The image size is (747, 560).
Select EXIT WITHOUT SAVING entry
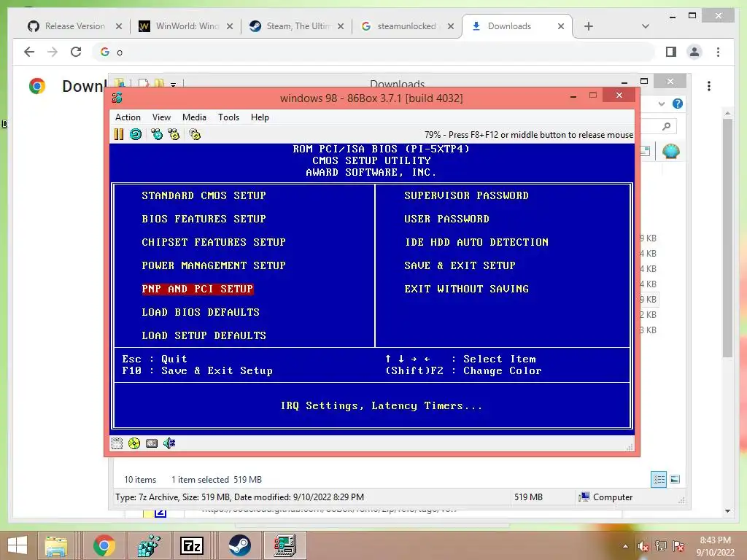click(x=466, y=289)
